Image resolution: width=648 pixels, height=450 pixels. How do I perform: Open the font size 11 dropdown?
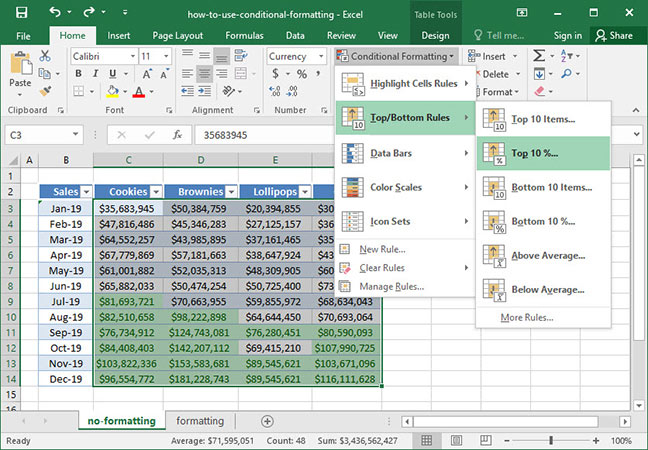[x=166, y=56]
